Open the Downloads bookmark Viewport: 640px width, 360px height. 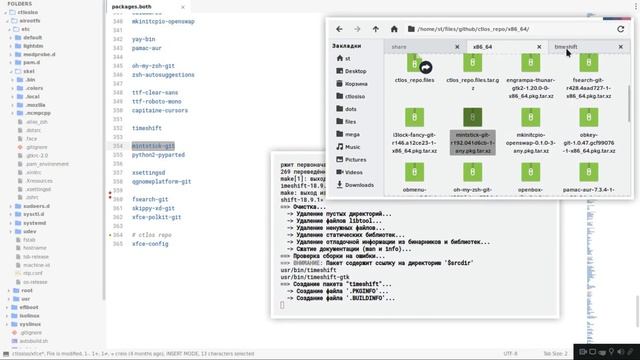355,185
